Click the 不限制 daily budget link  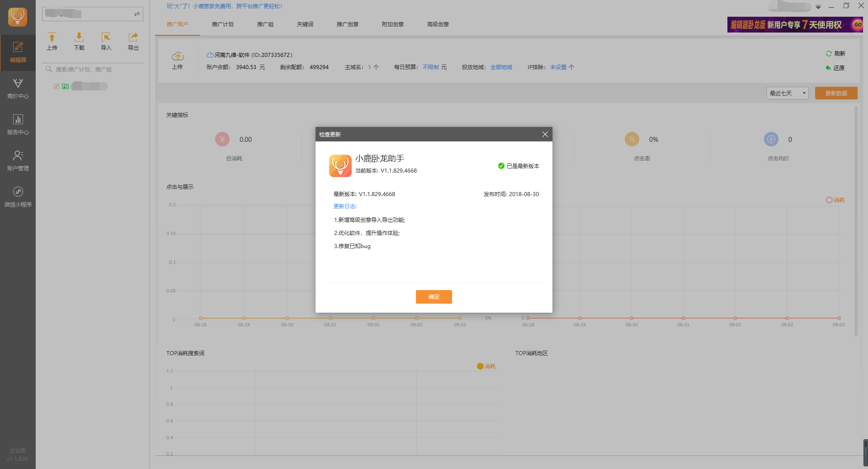pyautogui.click(x=431, y=67)
